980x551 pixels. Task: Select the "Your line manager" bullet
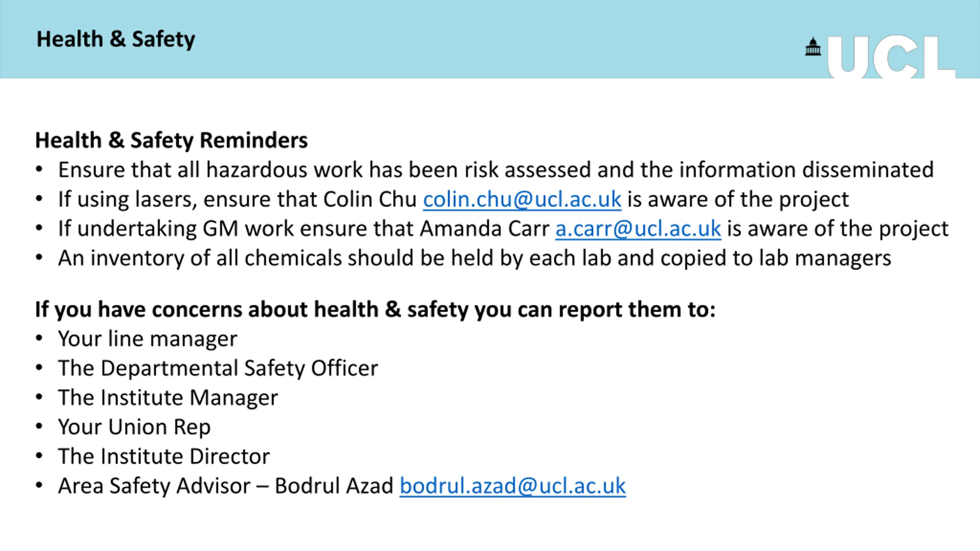click(x=148, y=339)
